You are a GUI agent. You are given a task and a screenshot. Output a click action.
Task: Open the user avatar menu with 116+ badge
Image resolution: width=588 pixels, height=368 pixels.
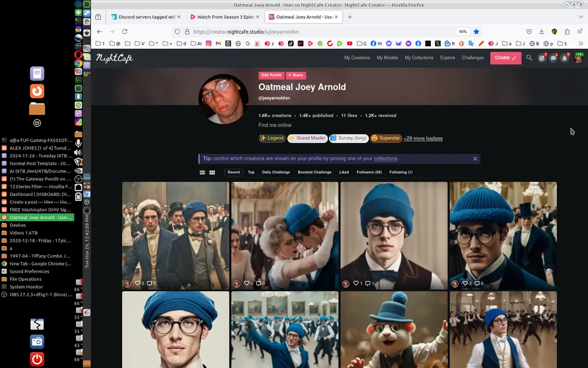point(578,58)
